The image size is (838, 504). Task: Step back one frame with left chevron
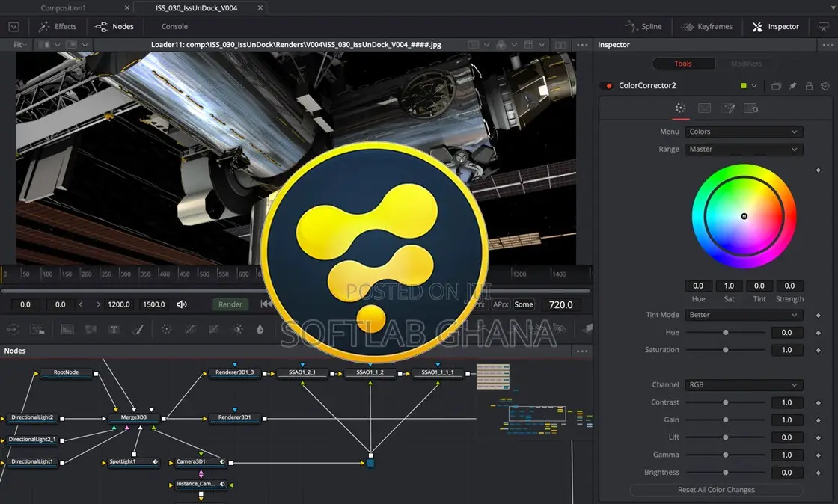(81, 304)
